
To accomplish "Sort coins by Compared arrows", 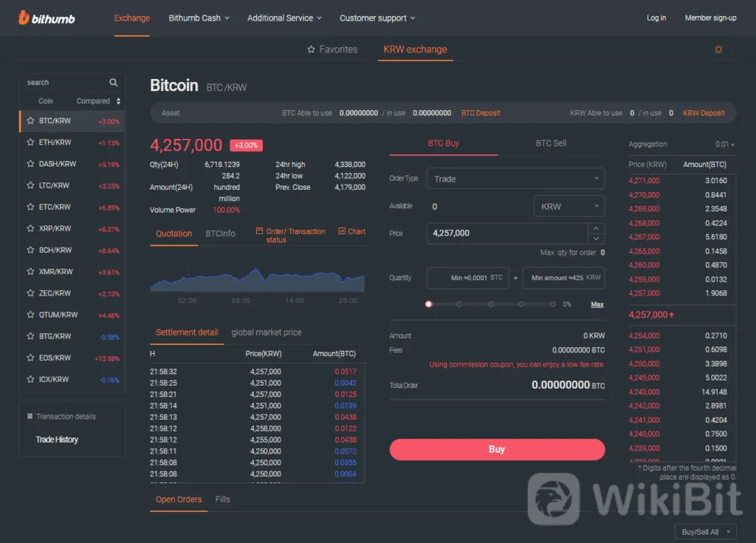I will point(118,101).
